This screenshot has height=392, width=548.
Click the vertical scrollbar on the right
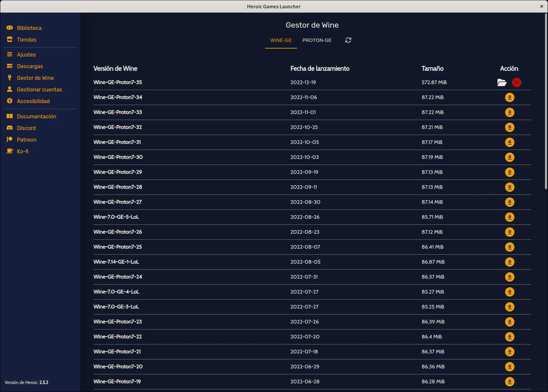[x=546, y=100]
